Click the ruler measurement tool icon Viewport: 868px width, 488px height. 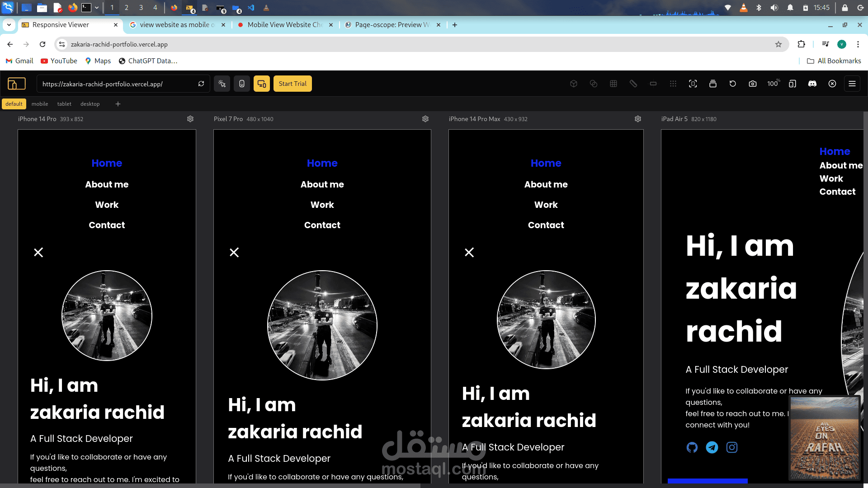[x=633, y=84]
